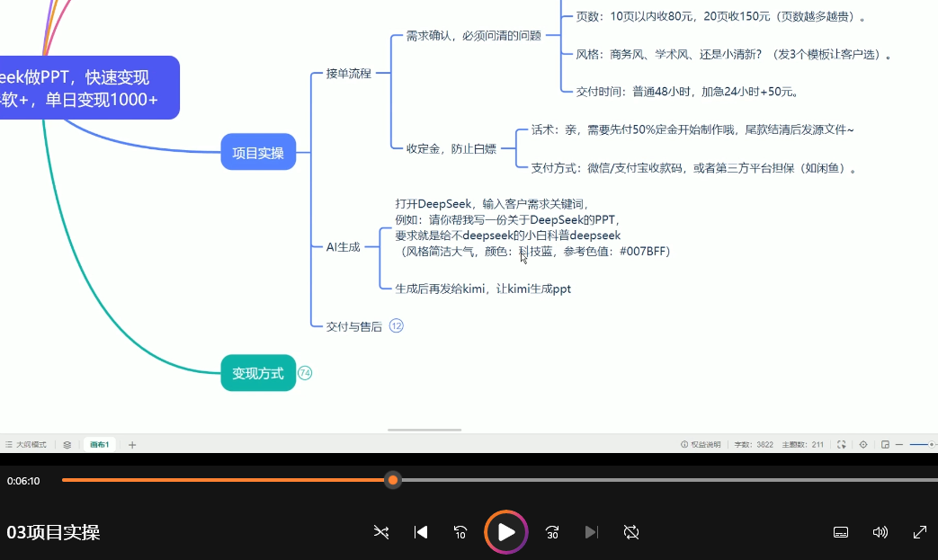Skip forward 30 seconds
Screen dimensions: 938x560
552,532
